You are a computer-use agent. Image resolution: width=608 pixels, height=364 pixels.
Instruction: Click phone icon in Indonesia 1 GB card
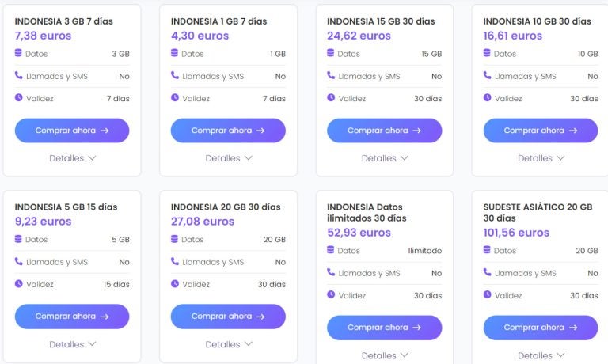click(175, 75)
